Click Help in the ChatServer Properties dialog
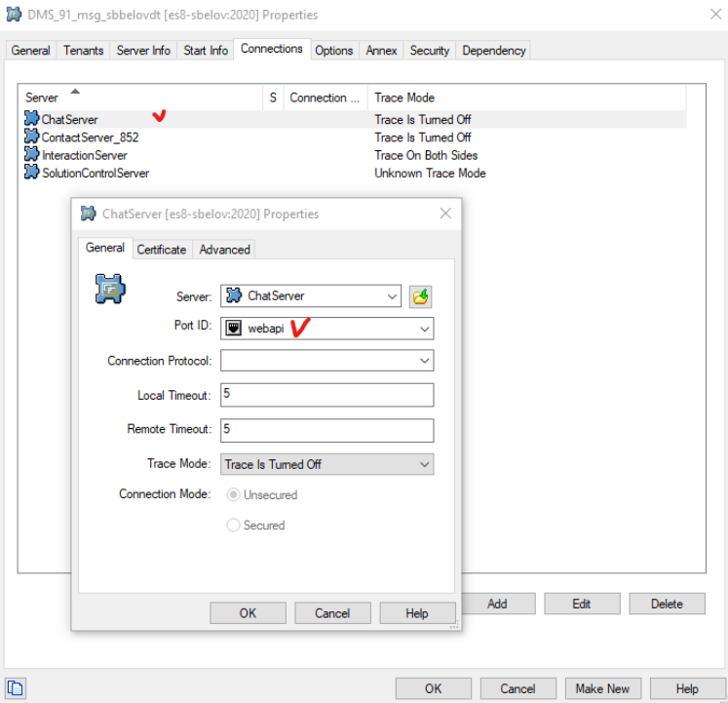 point(417,613)
